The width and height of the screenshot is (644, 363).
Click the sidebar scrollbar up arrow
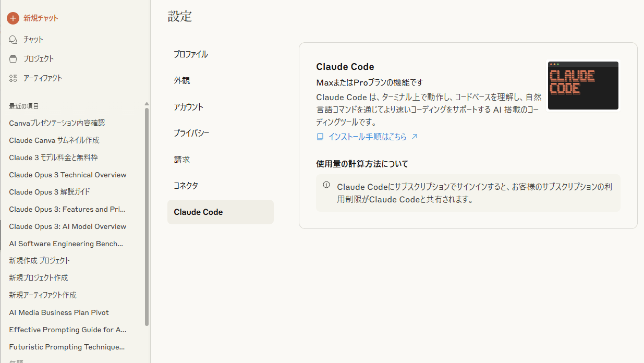tap(147, 104)
